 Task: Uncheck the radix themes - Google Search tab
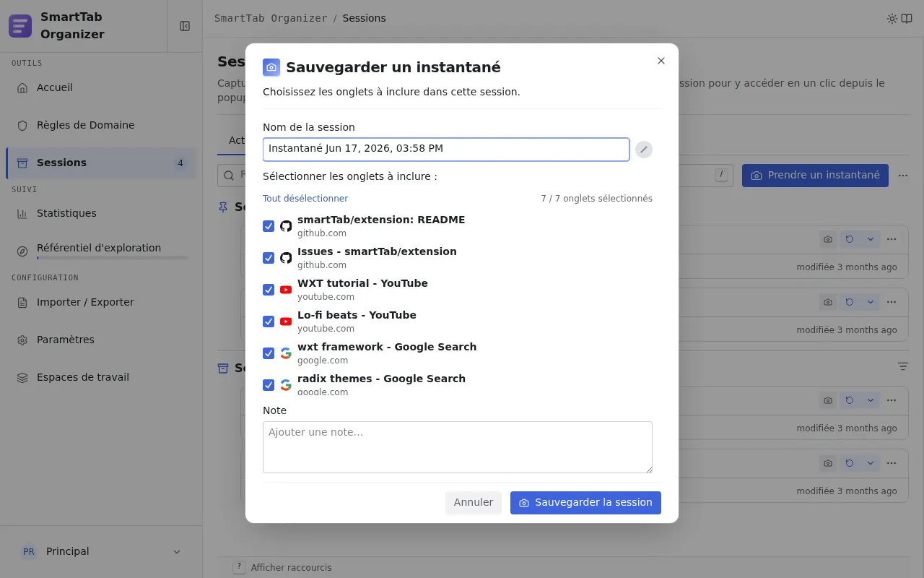click(x=269, y=385)
